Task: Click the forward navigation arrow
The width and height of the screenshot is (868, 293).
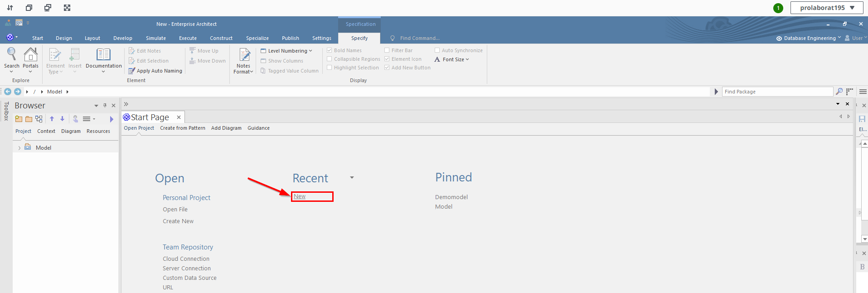Action: click(x=18, y=92)
